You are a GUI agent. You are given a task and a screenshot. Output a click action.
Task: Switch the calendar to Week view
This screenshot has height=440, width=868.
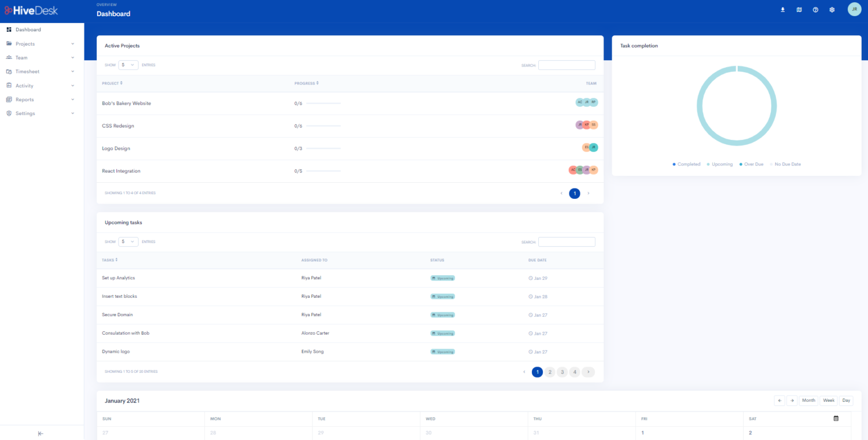tap(829, 400)
